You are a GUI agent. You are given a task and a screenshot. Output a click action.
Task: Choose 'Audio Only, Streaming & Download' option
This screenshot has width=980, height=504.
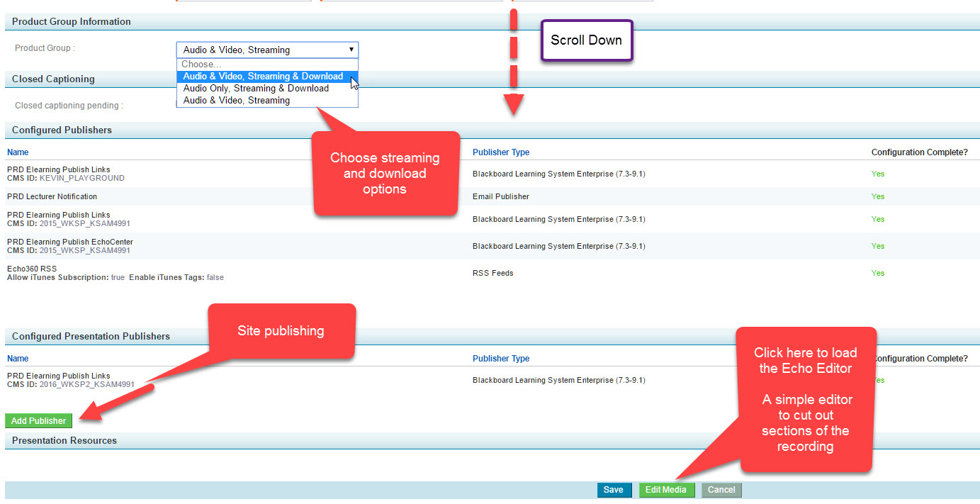256,89
